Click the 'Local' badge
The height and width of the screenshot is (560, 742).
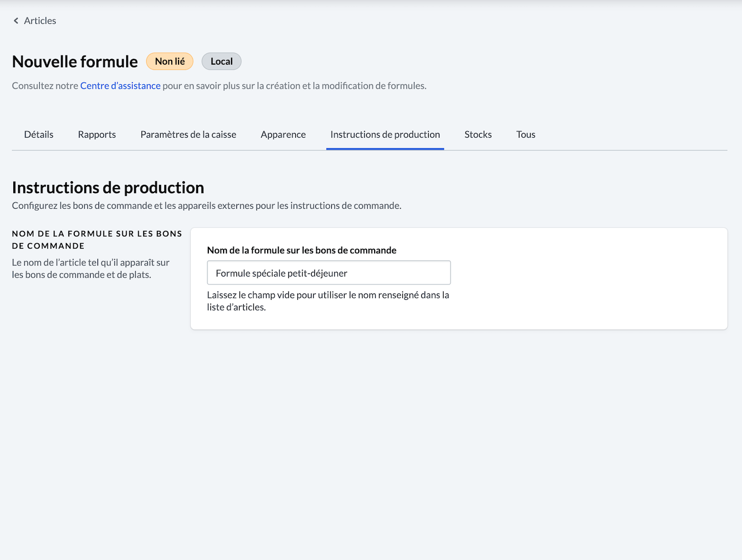[x=222, y=61]
